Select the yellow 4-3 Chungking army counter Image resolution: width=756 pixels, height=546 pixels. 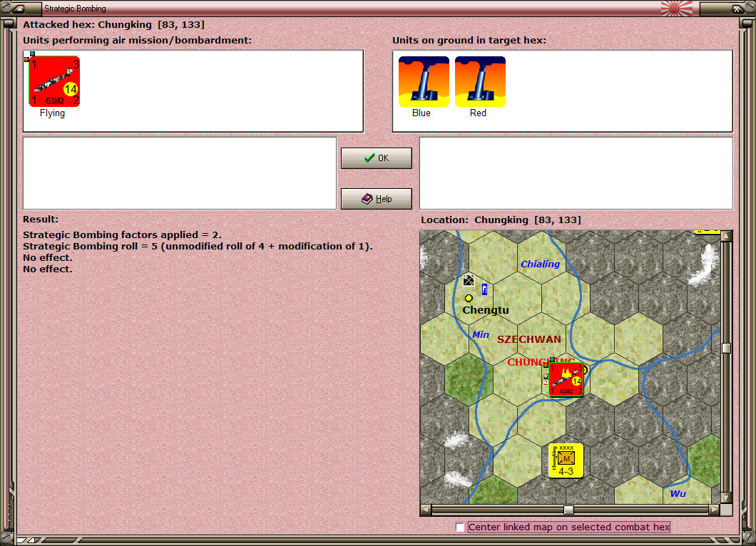coord(566,460)
